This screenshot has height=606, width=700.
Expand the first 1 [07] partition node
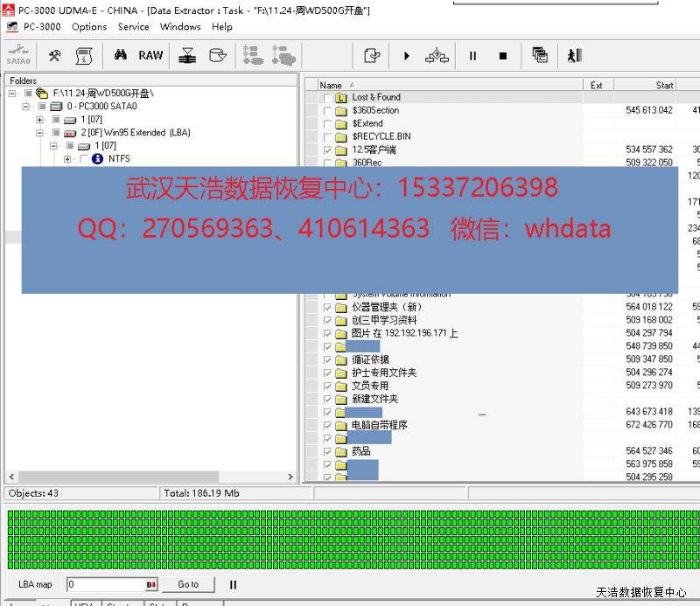[40, 120]
